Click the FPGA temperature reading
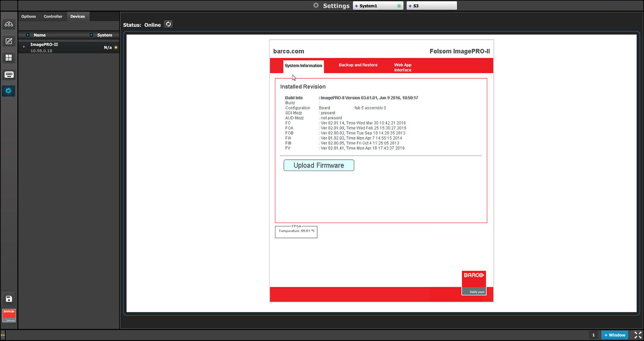The width and height of the screenshot is (644, 341). [297, 231]
